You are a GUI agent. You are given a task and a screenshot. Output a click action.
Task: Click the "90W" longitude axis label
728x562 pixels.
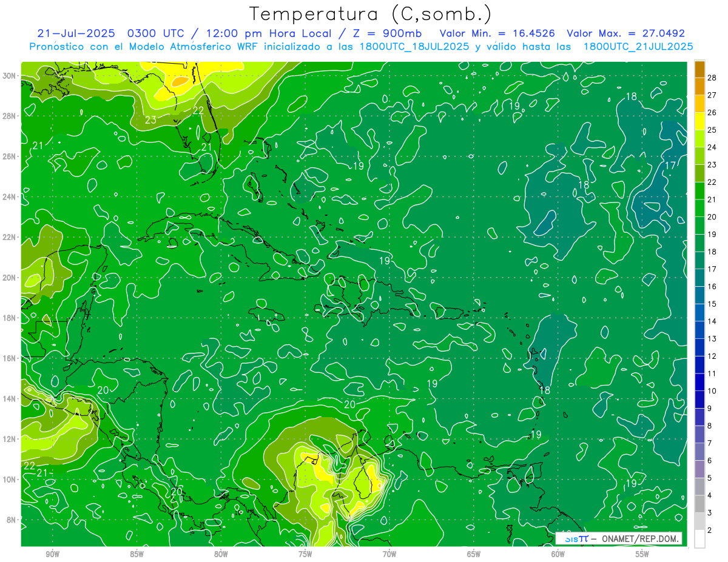point(53,554)
